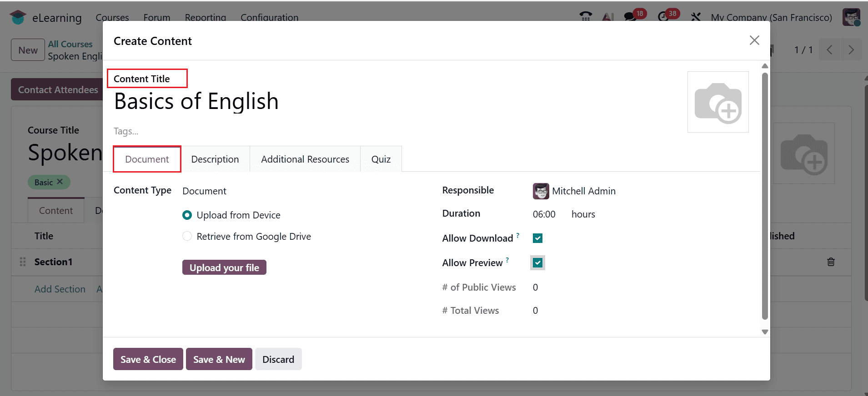
Task: Toggle the Allow Preview checkbox
Action: click(537, 263)
